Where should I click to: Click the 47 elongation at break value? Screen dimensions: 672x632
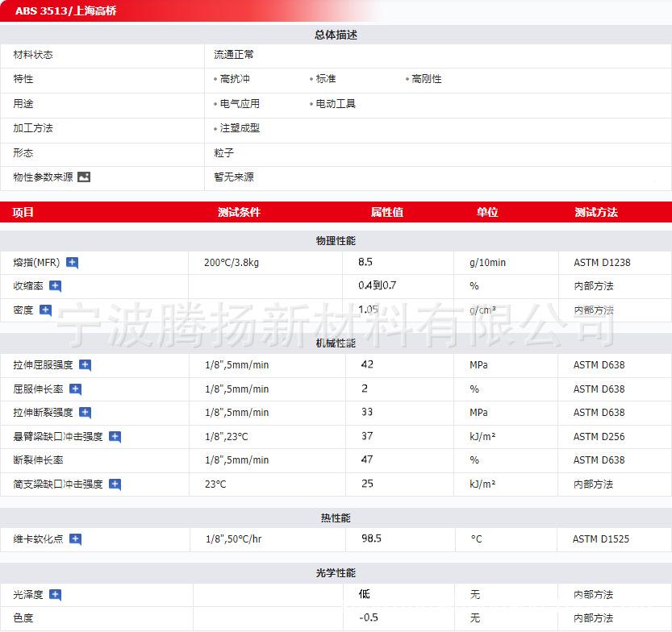pyautogui.click(x=367, y=459)
